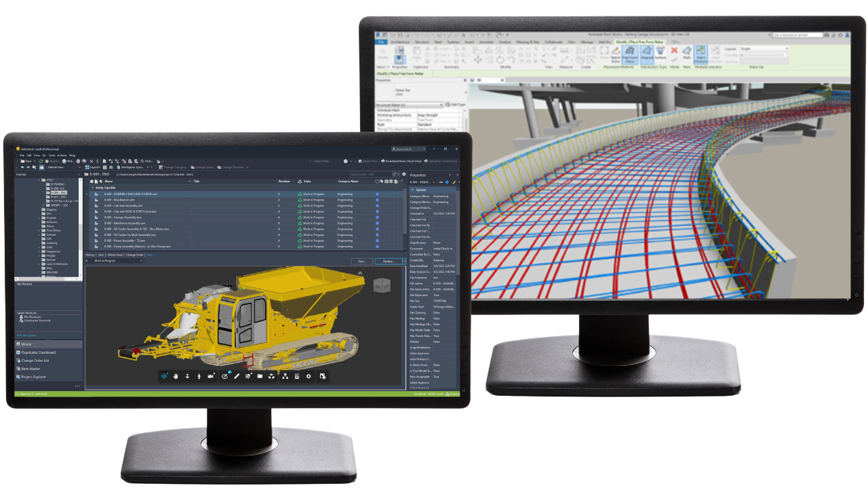Click the blue plus icon in Properties panel
The height and width of the screenshot is (488, 868).
(x=447, y=182)
